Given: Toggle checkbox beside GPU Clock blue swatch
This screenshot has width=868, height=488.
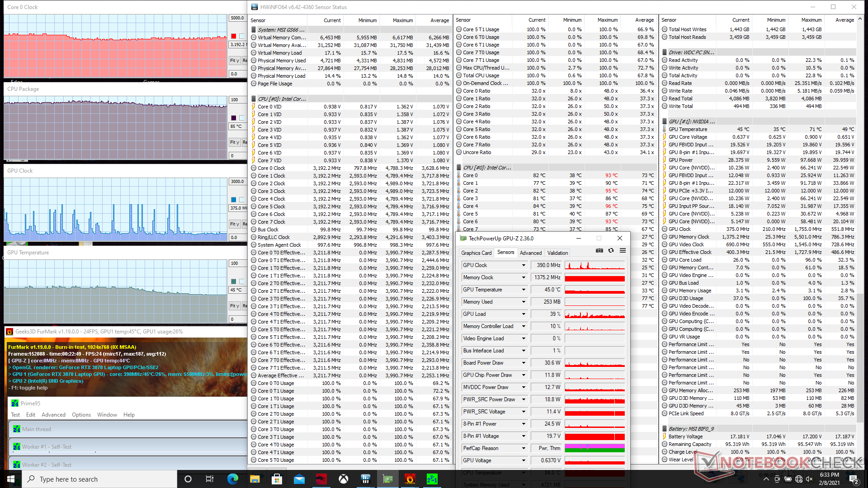Looking at the screenshot, I should pyautogui.click(x=242, y=200).
